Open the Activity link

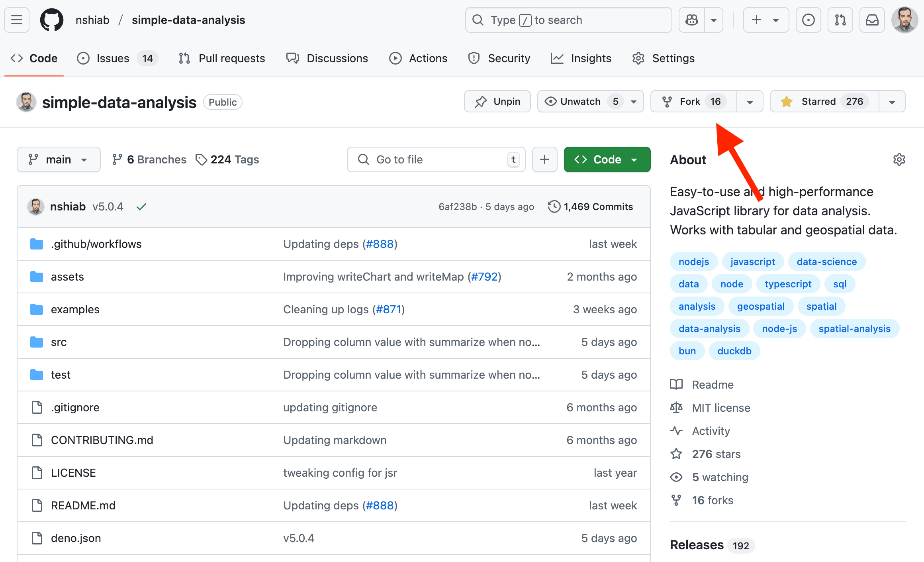(x=700, y=431)
